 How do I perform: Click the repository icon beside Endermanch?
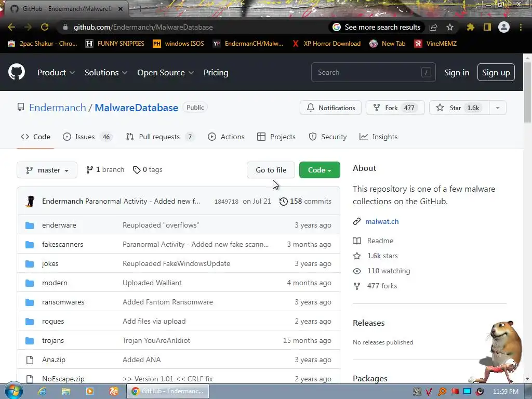click(x=21, y=108)
